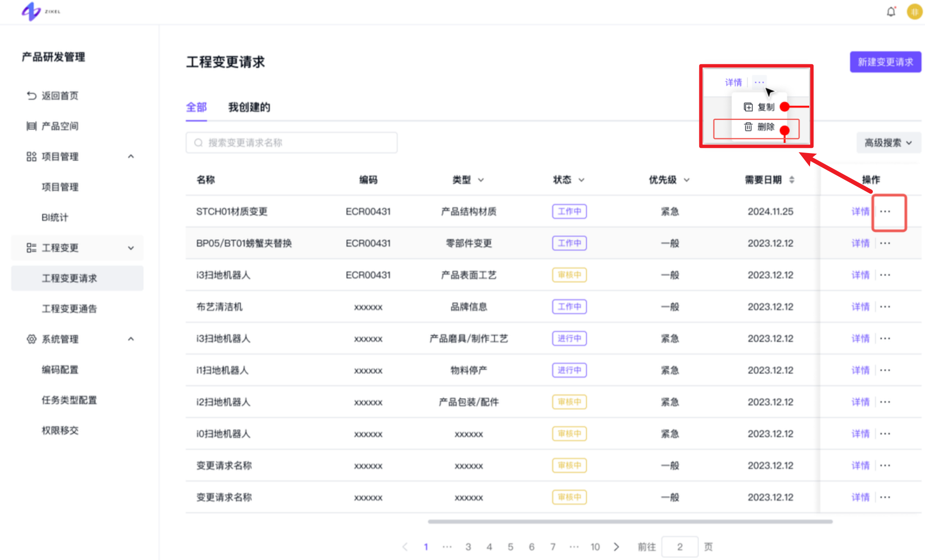Click the 物料停产 type cell

pos(468,370)
